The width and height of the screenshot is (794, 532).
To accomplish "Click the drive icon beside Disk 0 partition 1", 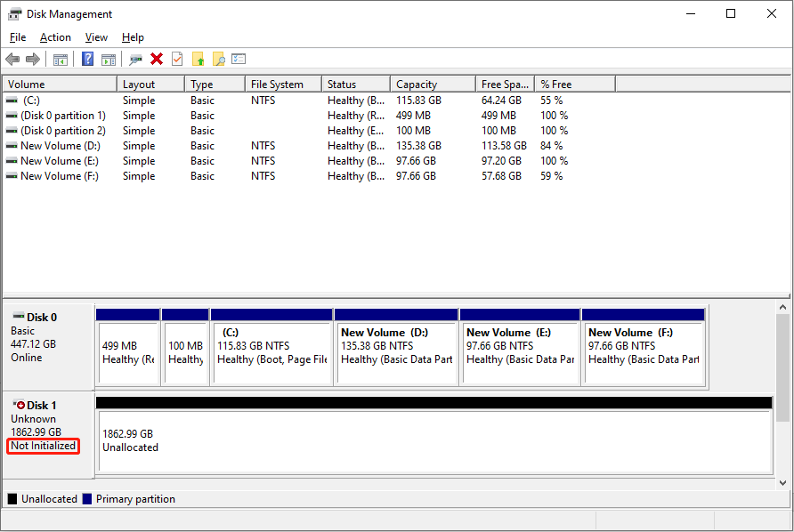I will click(x=12, y=116).
